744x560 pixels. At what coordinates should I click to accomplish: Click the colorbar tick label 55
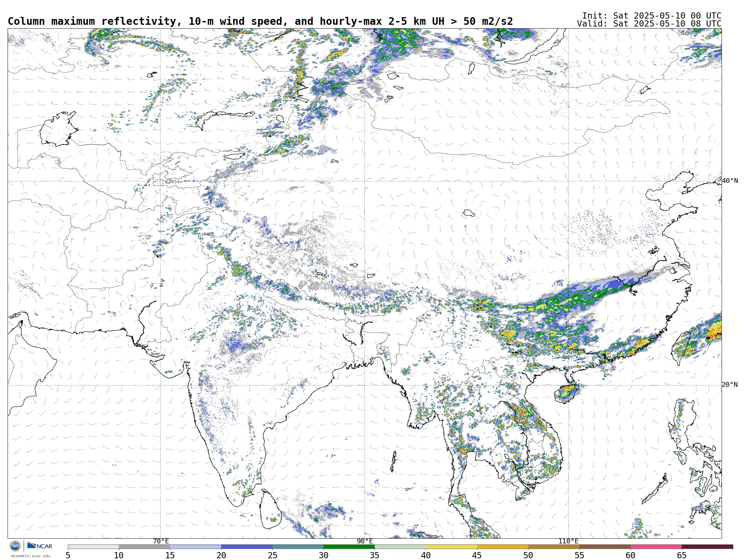click(579, 556)
